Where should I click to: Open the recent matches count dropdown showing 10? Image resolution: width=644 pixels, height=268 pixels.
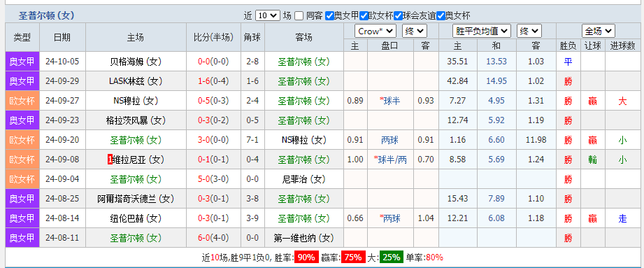pos(267,16)
